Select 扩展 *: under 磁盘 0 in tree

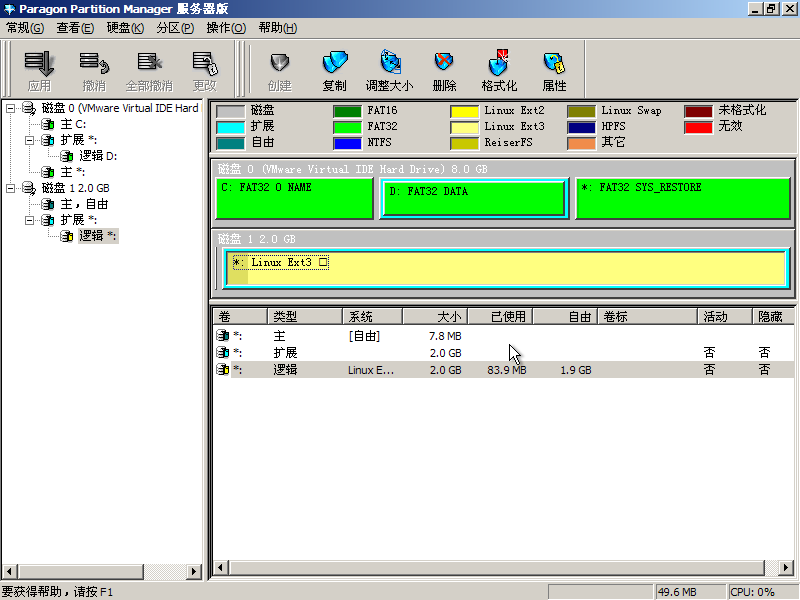(79, 140)
